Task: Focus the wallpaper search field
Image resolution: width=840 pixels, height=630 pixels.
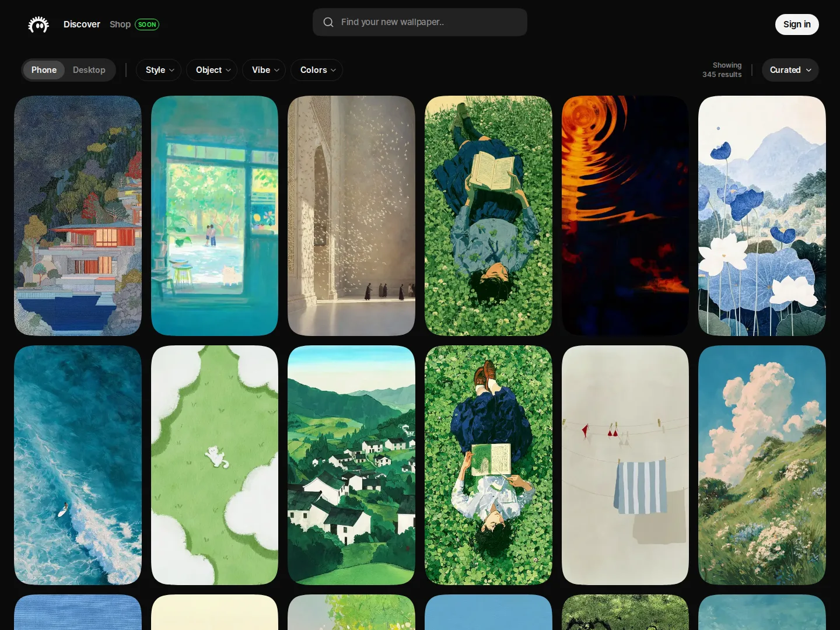Action: 420,22
